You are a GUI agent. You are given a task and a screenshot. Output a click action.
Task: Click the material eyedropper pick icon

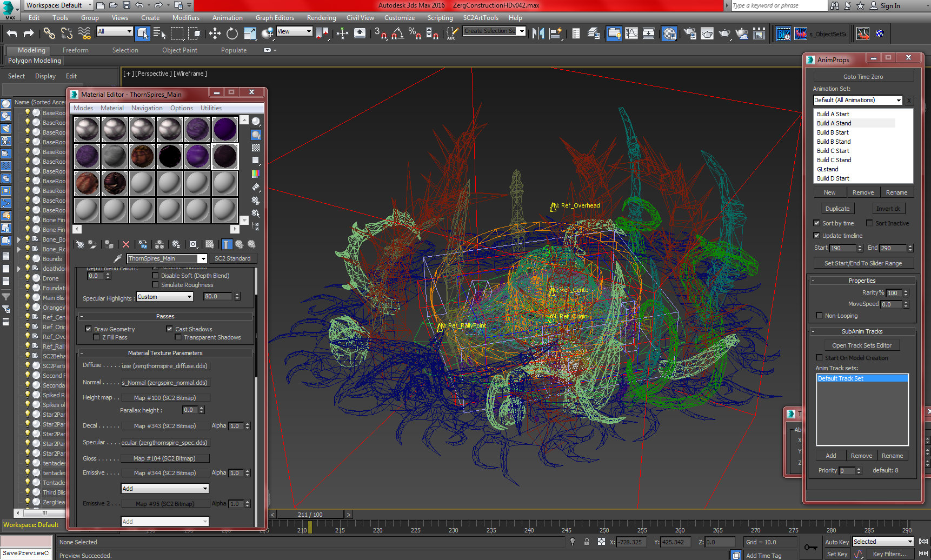[117, 258]
